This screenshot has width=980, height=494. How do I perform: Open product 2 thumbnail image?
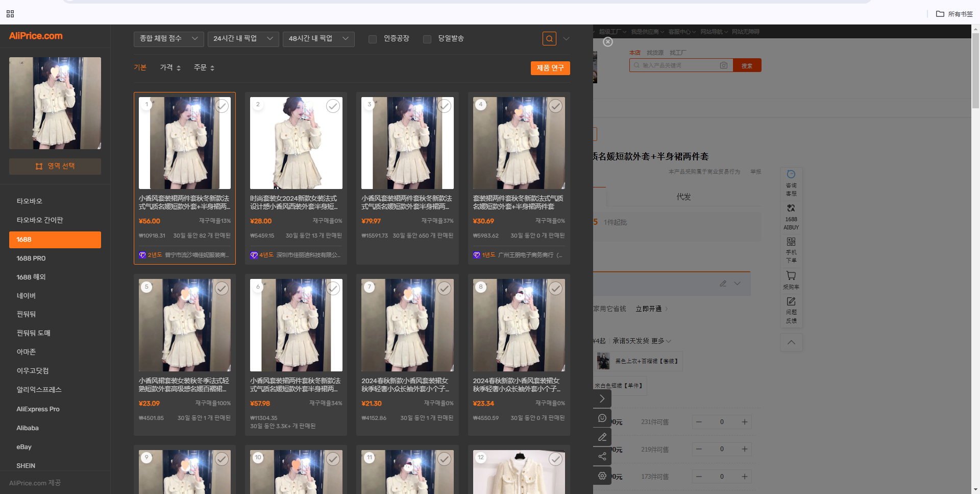pos(296,143)
